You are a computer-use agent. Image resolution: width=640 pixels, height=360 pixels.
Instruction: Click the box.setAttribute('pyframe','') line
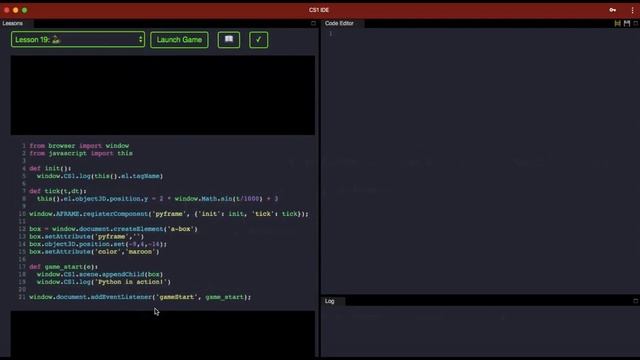click(87, 236)
